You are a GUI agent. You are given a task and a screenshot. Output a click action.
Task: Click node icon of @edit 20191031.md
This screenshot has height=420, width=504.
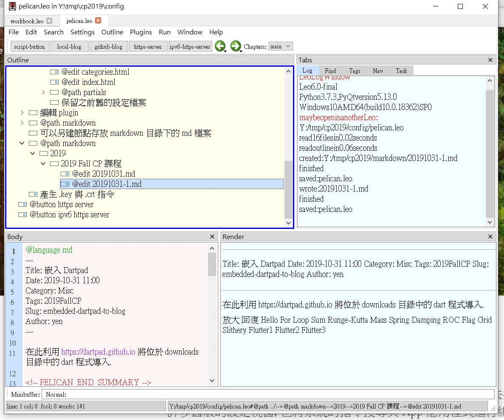click(x=65, y=174)
